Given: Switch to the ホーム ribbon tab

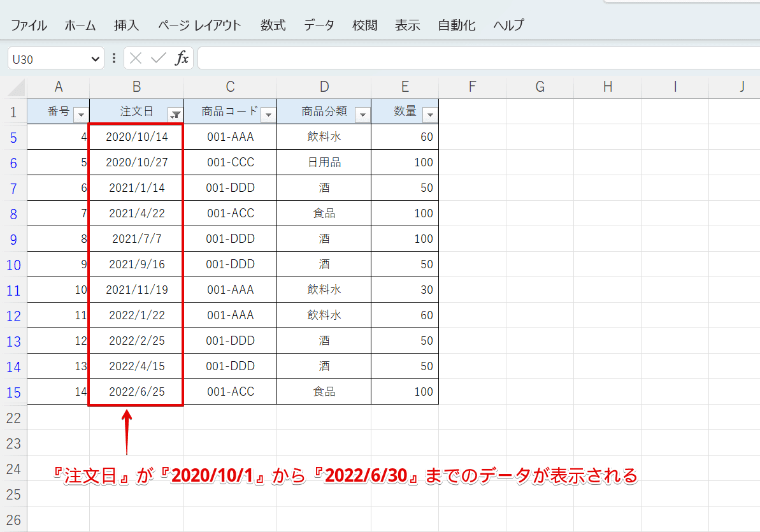Looking at the screenshot, I should tap(80, 25).
